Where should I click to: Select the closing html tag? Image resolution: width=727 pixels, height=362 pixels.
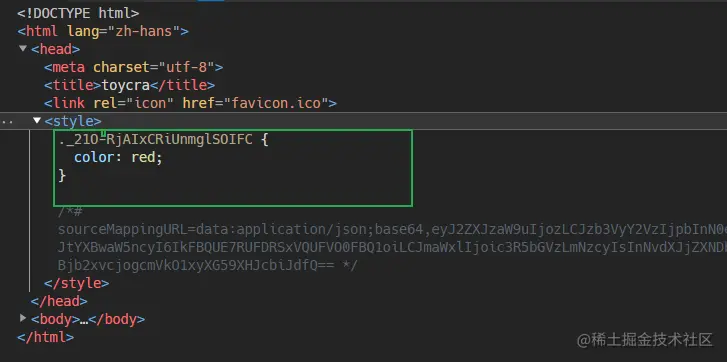[x=45, y=337]
